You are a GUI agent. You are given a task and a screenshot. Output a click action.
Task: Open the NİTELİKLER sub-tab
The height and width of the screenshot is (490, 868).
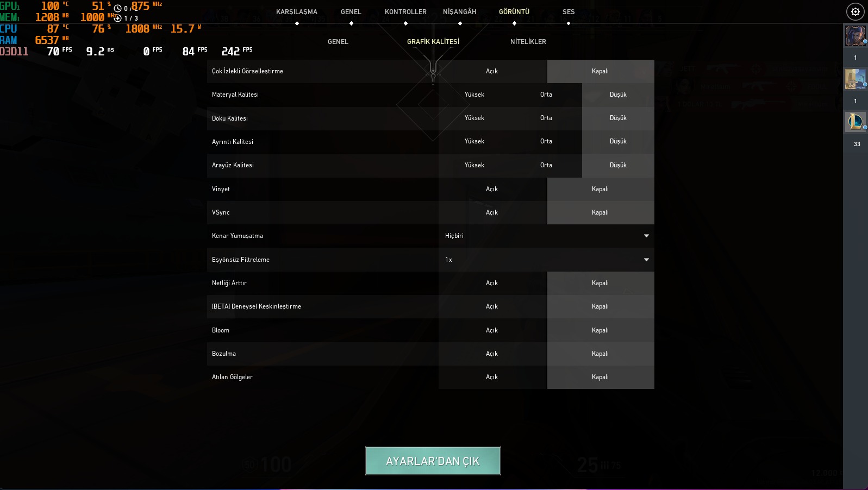click(528, 41)
